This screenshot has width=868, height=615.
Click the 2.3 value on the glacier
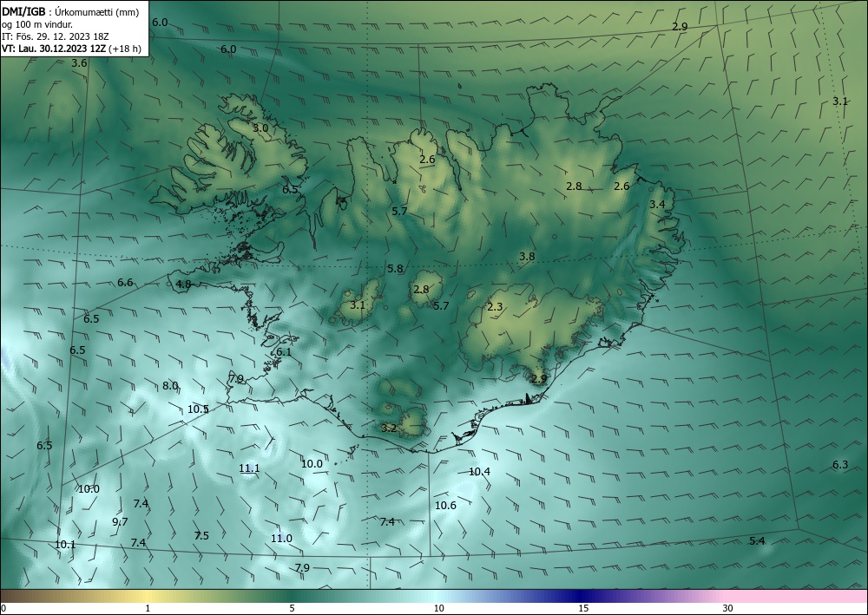(495, 307)
